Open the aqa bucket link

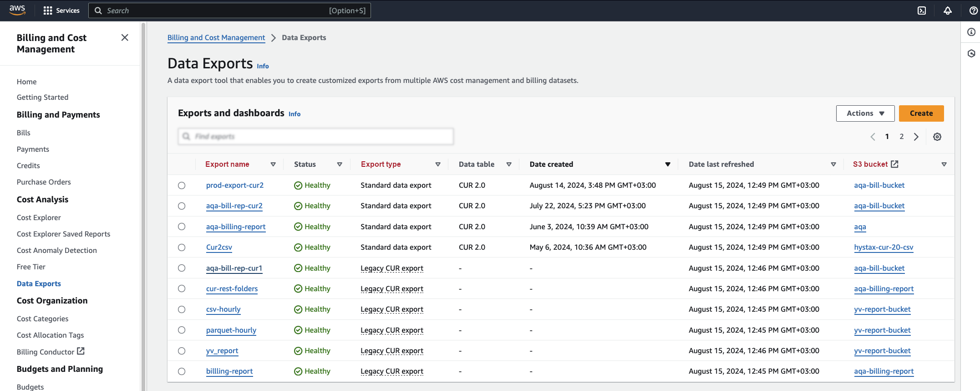click(x=860, y=226)
